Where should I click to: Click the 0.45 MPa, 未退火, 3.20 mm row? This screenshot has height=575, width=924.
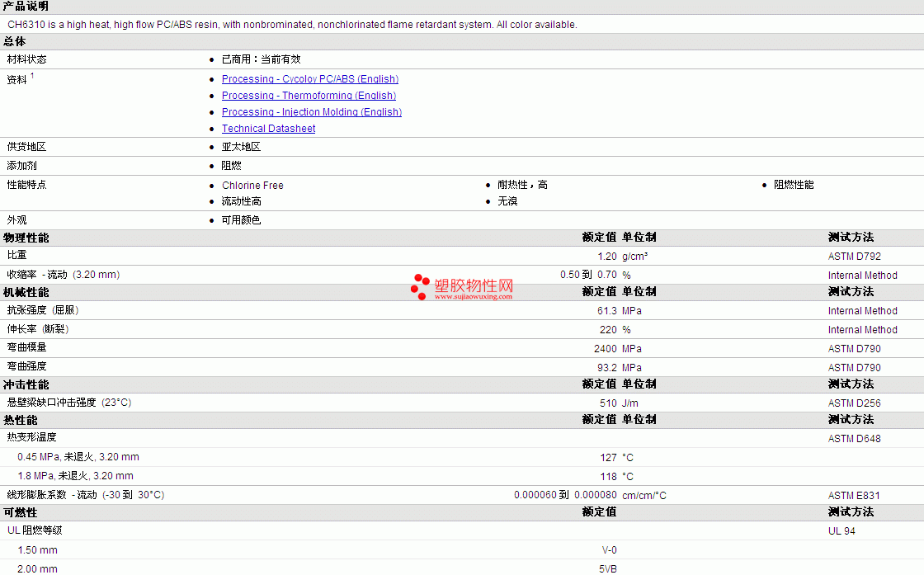point(78,457)
